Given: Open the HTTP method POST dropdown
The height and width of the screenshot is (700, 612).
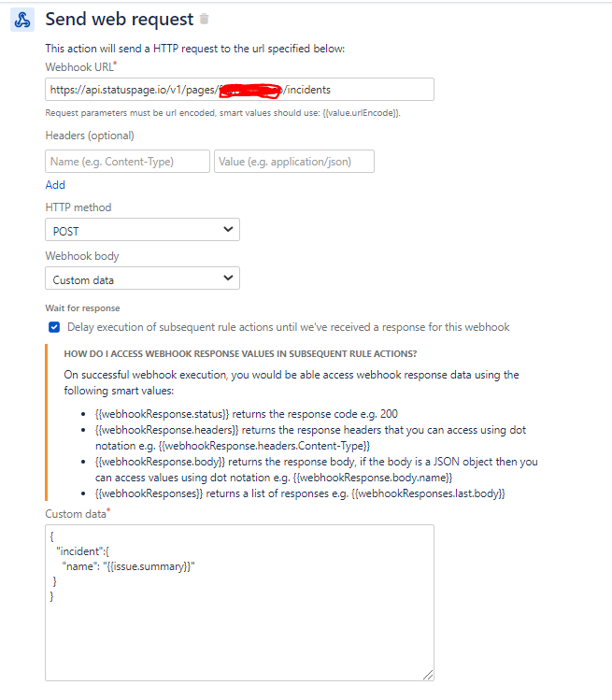Looking at the screenshot, I should [x=142, y=230].
